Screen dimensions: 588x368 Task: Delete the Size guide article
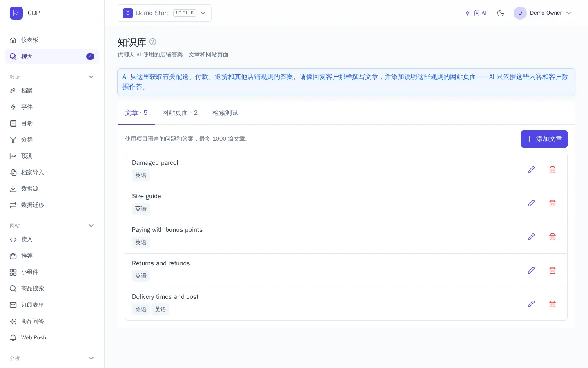552,203
